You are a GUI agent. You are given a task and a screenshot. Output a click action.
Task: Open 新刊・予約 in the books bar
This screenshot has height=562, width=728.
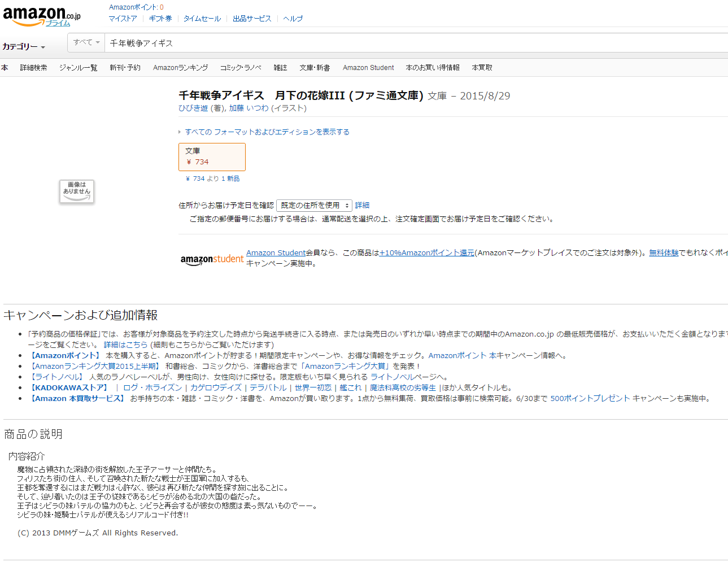coord(125,68)
